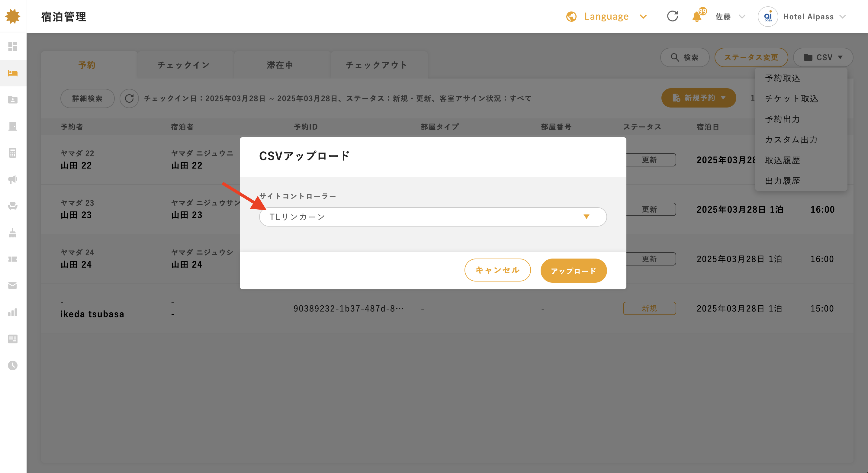The height and width of the screenshot is (473, 868).
Task: Open the door room icon in sidebar
Action: tap(13, 126)
